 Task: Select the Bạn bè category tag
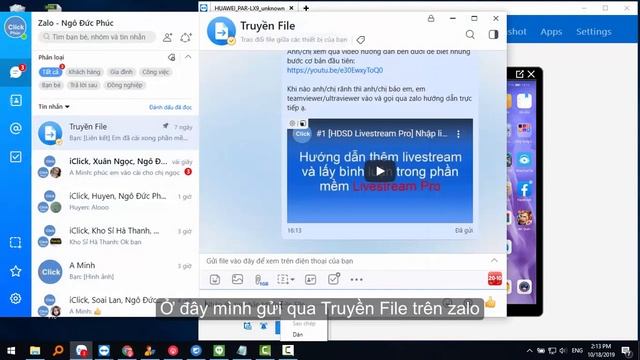coord(51,85)
